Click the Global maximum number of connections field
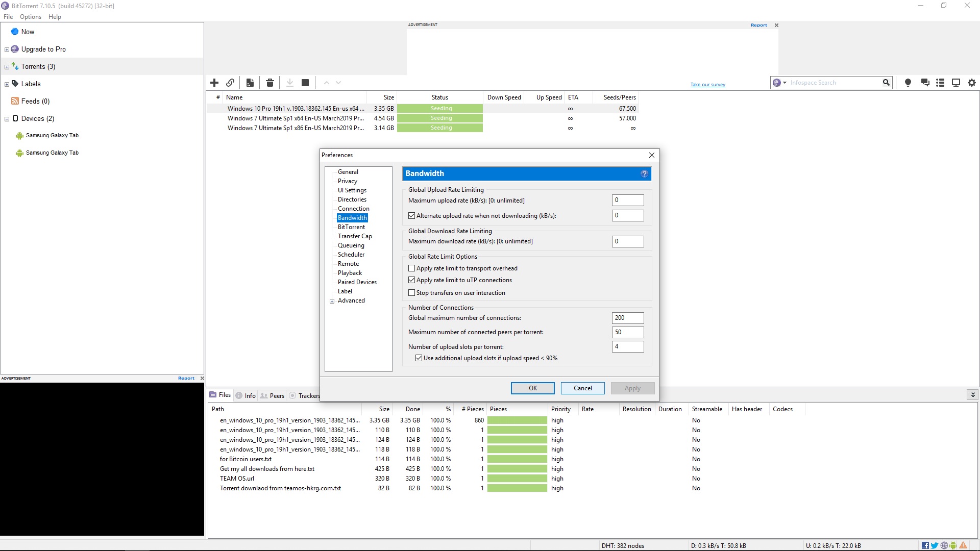 (627, 318)
